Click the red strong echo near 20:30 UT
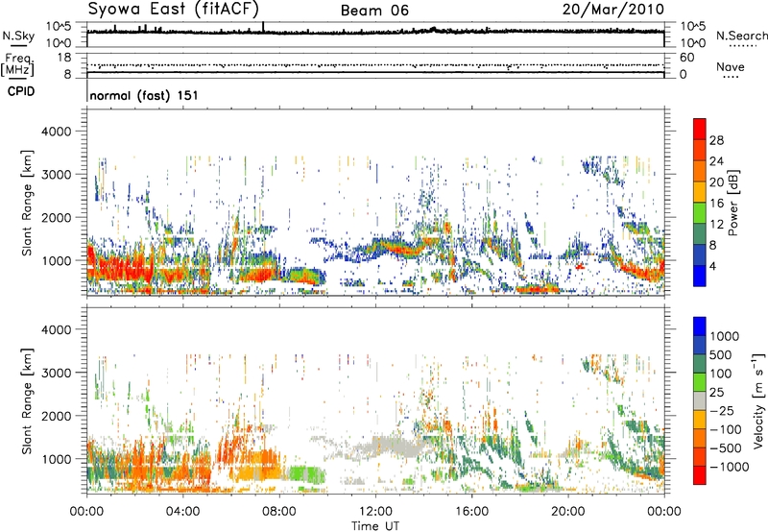 [x=581, y=267]
